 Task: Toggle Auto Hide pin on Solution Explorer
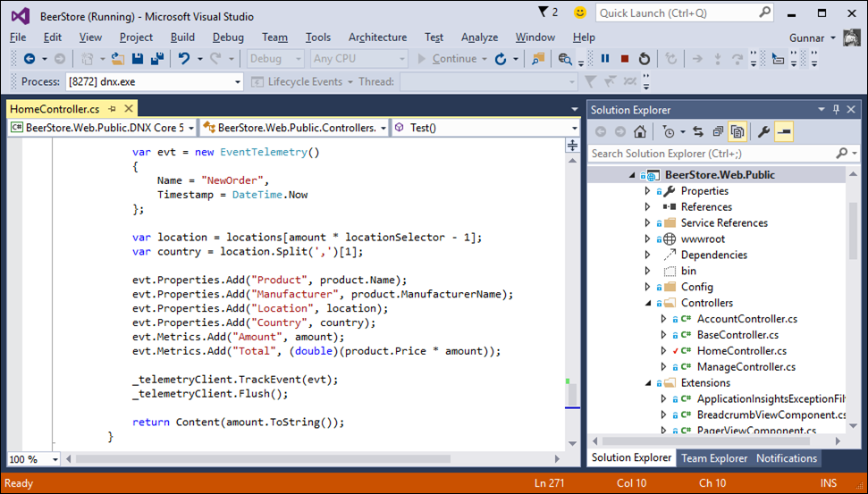837,110
